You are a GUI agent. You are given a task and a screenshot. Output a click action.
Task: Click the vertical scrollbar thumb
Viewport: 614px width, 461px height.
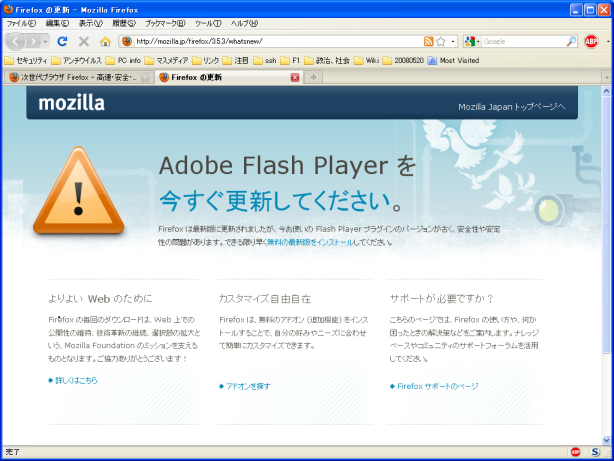[x=607, y=224]
